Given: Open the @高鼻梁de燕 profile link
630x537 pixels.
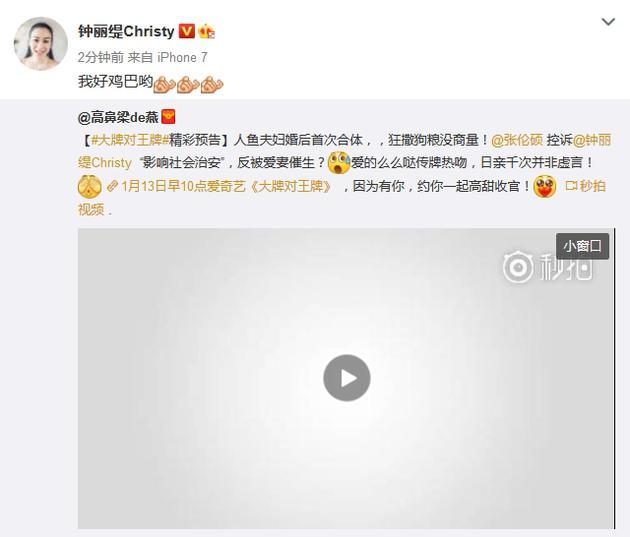Looking at the screenshot, I should tap(118, 117).
